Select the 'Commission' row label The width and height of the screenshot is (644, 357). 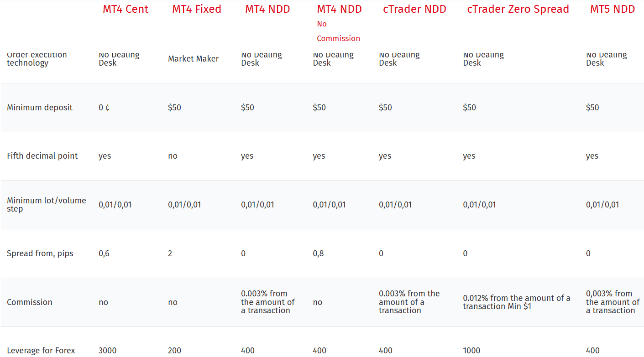(x=30, y=302)
